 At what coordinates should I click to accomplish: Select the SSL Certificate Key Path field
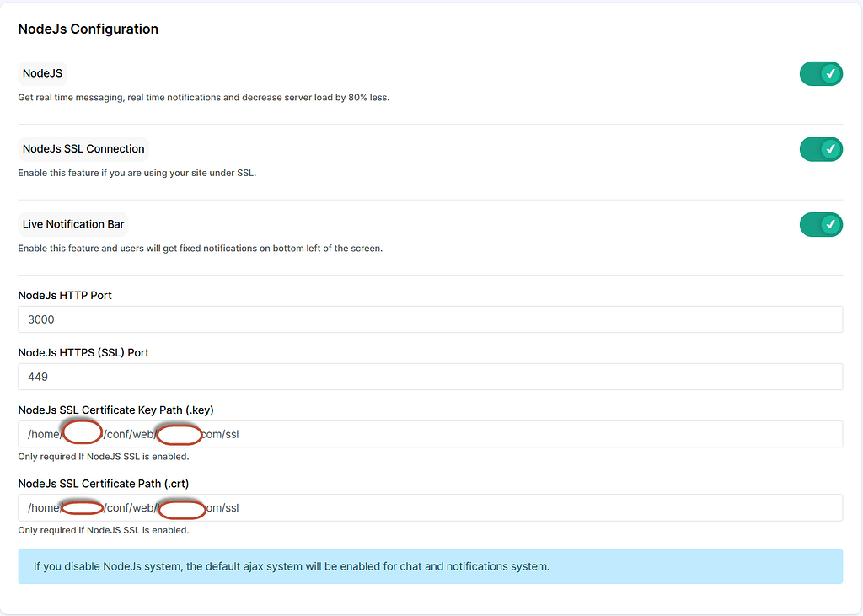431,434
